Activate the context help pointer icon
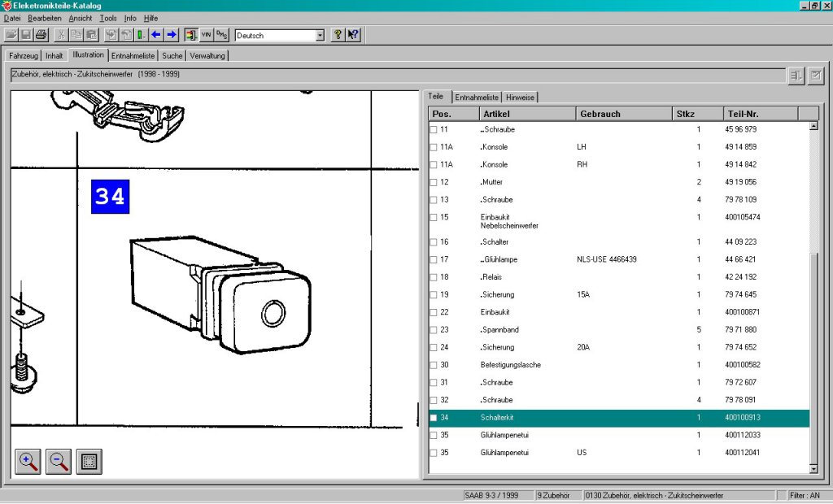The width and height of the screenshot is (833, 504). (353, 35)
